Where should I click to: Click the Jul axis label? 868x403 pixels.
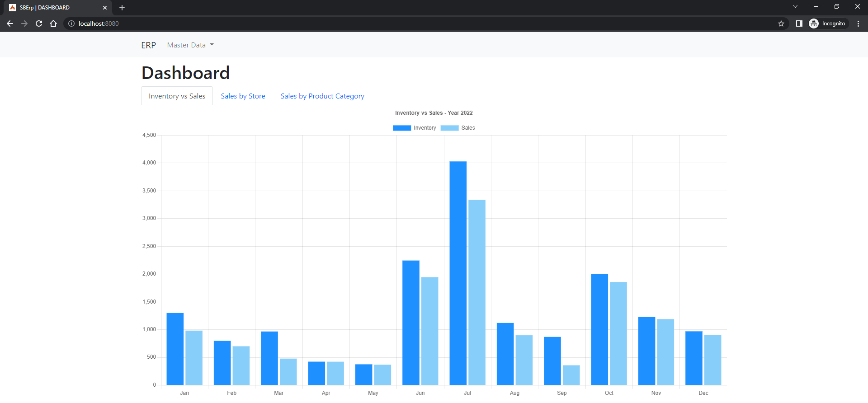pyautogui.click(x=467, y=393)
